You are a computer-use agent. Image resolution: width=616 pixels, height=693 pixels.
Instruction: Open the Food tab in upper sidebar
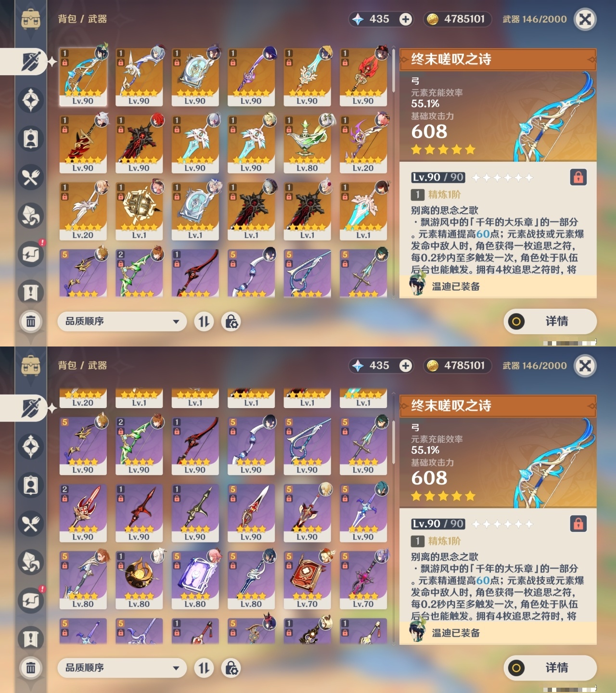click(31, 178)
